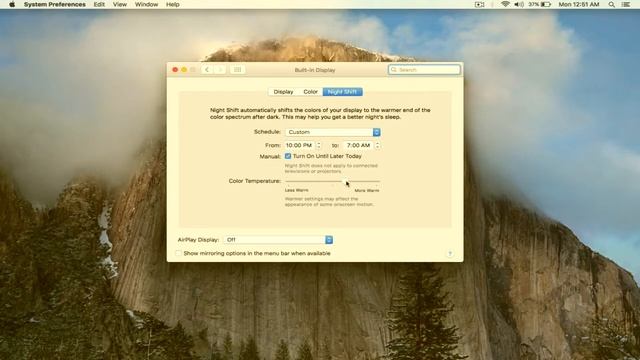
Task: Open the Window menu
Action: (146, 4)
